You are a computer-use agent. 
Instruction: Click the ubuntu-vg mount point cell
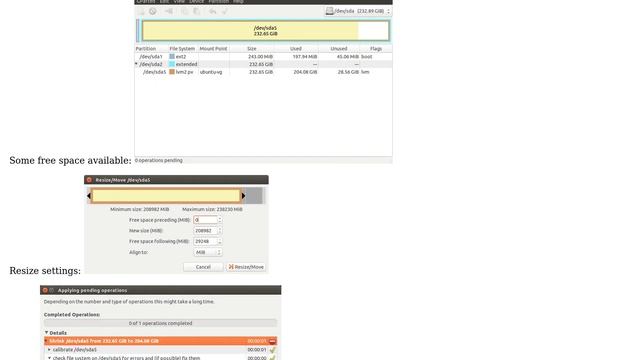pos(211,72)
